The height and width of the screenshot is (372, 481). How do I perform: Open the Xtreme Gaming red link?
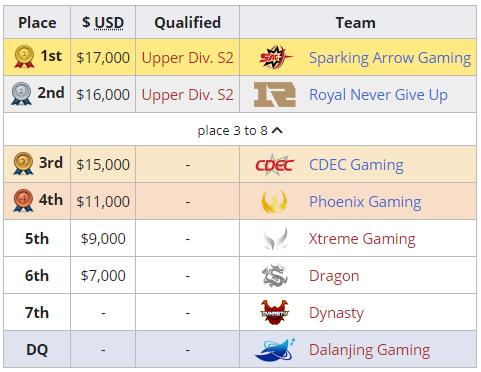click(362, 239)
